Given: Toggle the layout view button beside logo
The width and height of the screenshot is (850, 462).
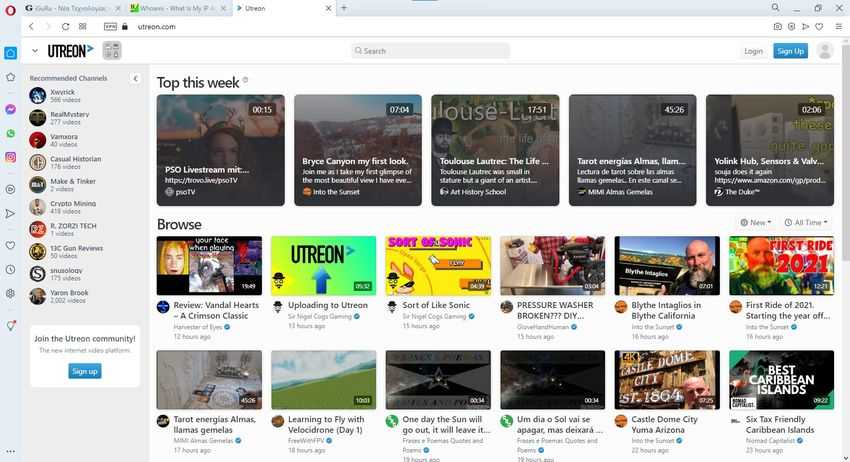Looking at the screenshot, I should (x=112, y=51).
